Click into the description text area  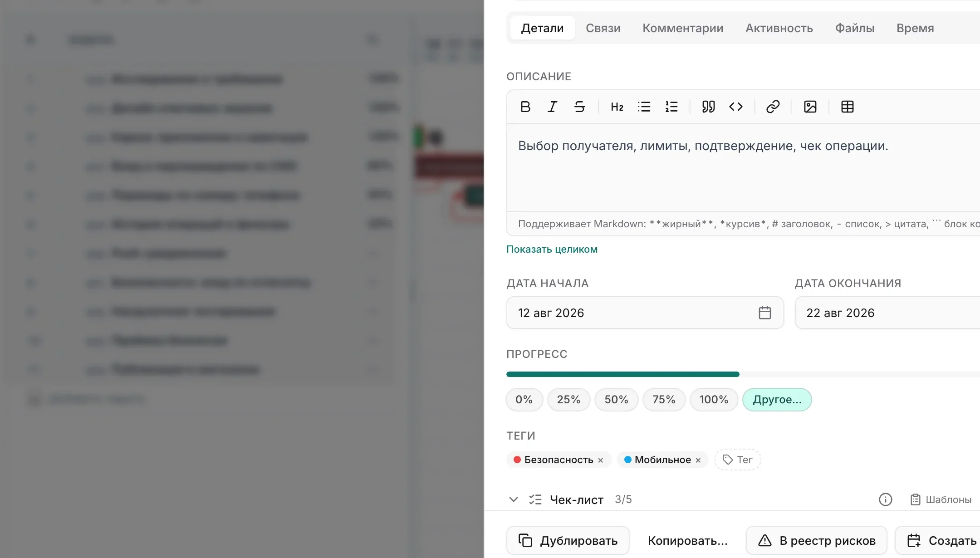[743, 167]
